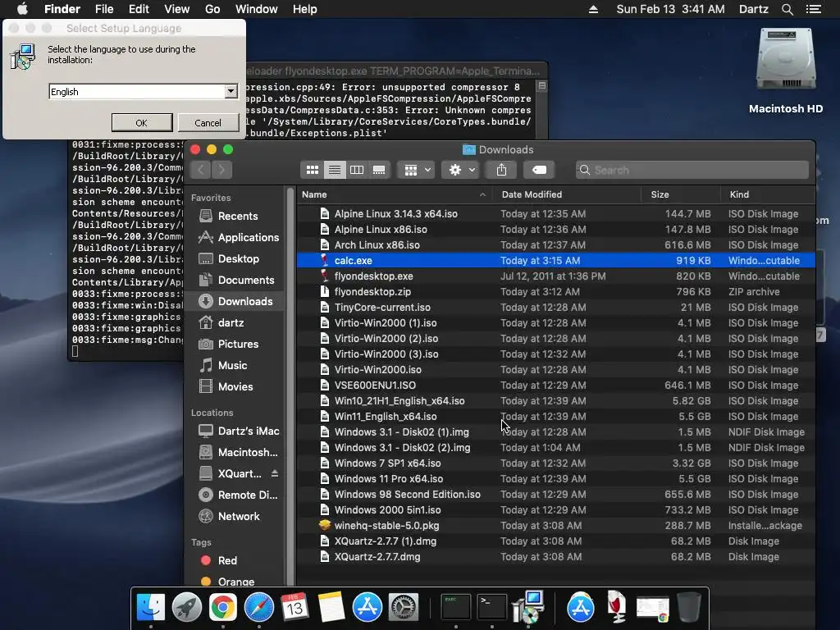Click the Share toolbar icon
This screenshot has height=630, width=840.
501,170
